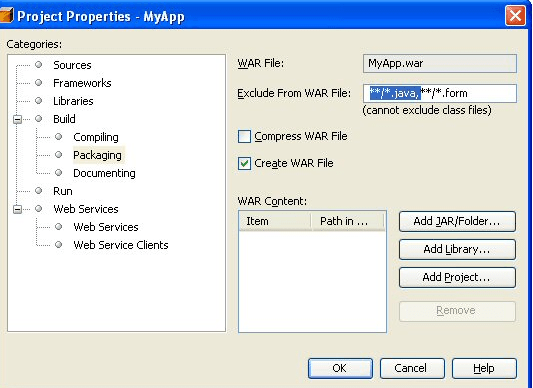Click the bullet icon beside Libraries
Screen dimensions: 533x388
(39, 101)
